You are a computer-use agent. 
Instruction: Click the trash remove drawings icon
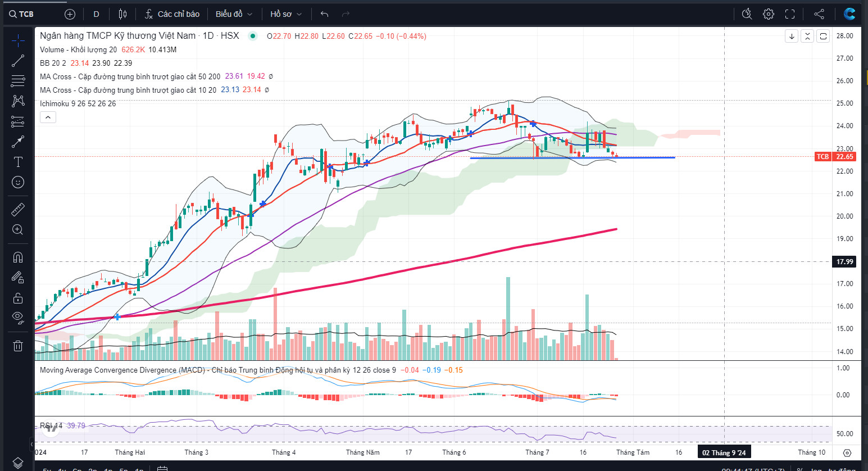tap(18, 346)
